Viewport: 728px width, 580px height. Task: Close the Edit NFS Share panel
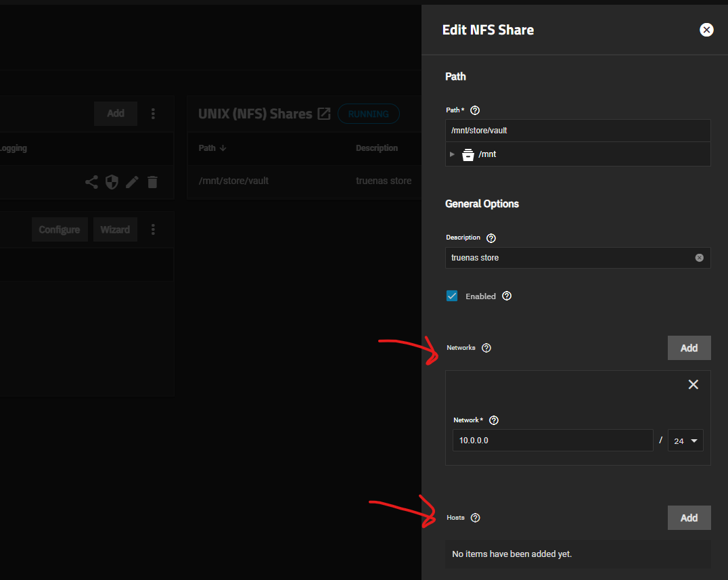coord(706,30)
